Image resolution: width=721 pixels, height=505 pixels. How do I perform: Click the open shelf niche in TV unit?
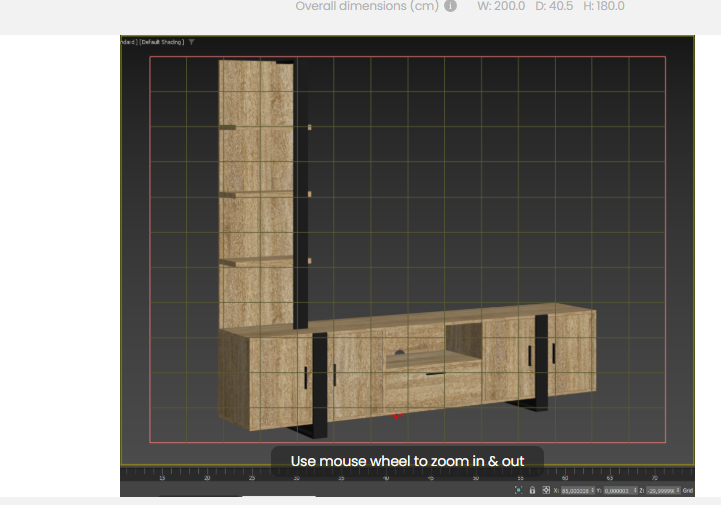(462, 337)
